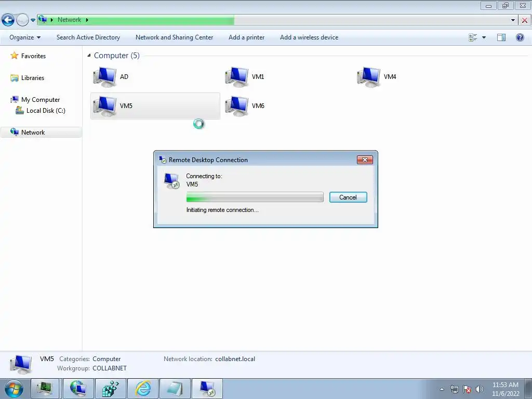
Task: Show hidden tray icons arrow
Action: (x=442, y=389)
